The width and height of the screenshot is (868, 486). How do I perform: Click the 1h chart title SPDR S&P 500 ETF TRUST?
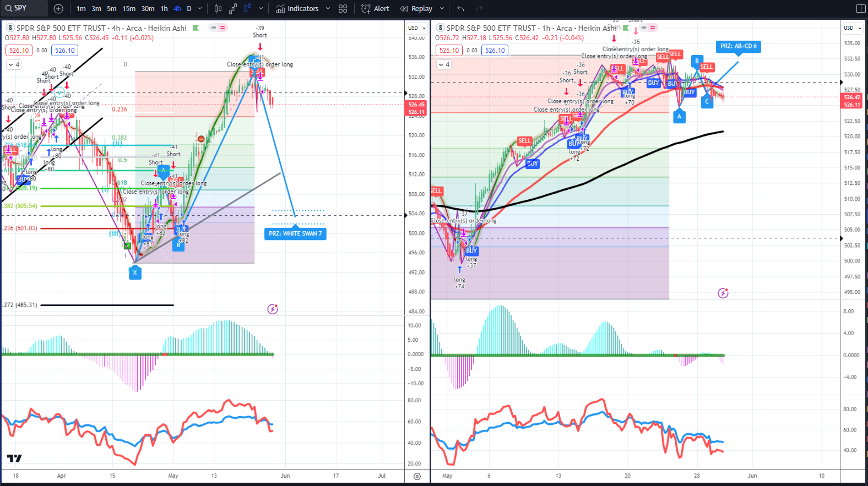[x=491, y=28]
